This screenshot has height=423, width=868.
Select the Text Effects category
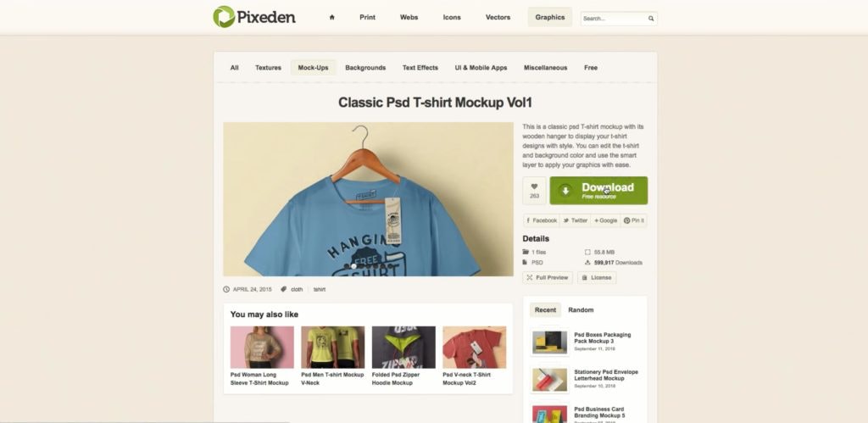420,68
